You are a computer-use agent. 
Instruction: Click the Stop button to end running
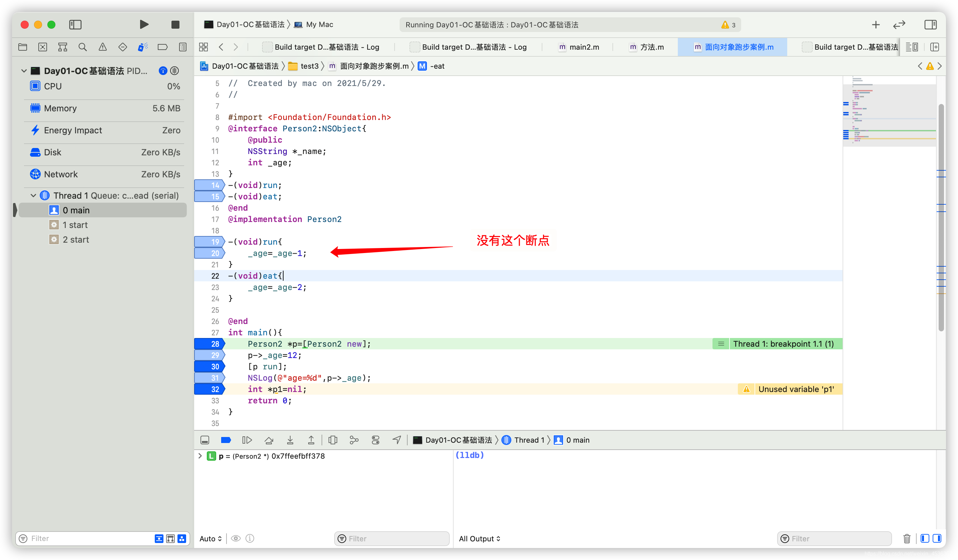pos(175,25)
